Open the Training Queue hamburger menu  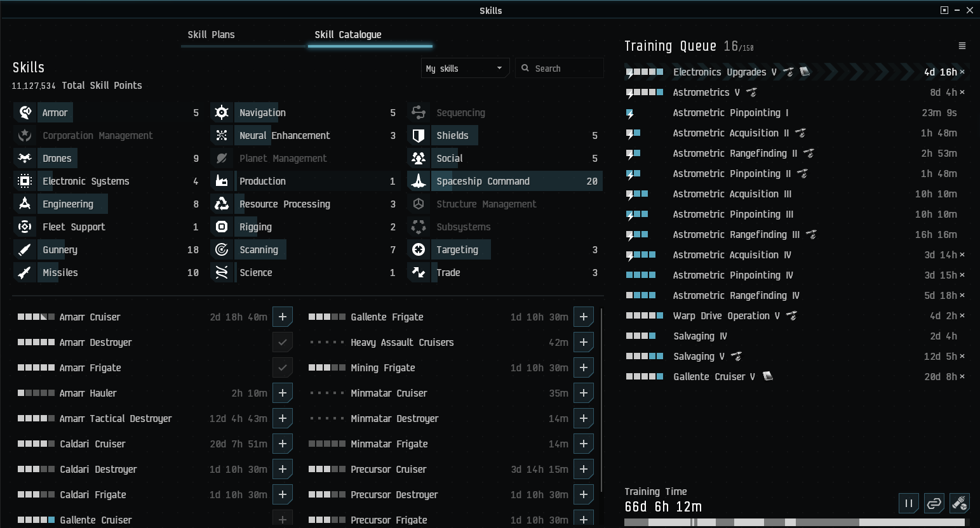tap(962, 46)
